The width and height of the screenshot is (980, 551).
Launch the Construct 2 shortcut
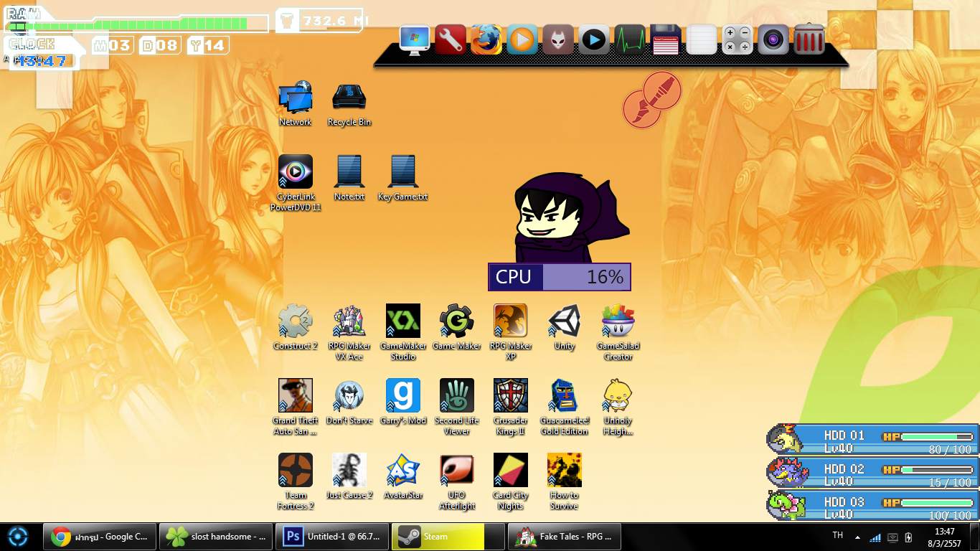295,327
